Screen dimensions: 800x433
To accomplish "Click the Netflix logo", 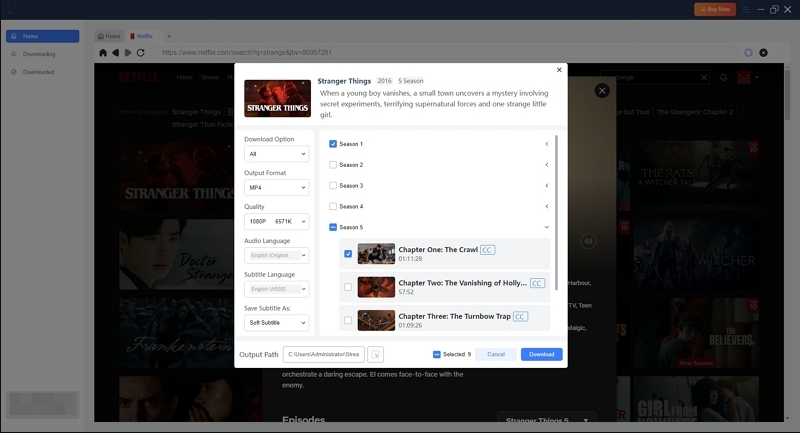I will 138,78.
